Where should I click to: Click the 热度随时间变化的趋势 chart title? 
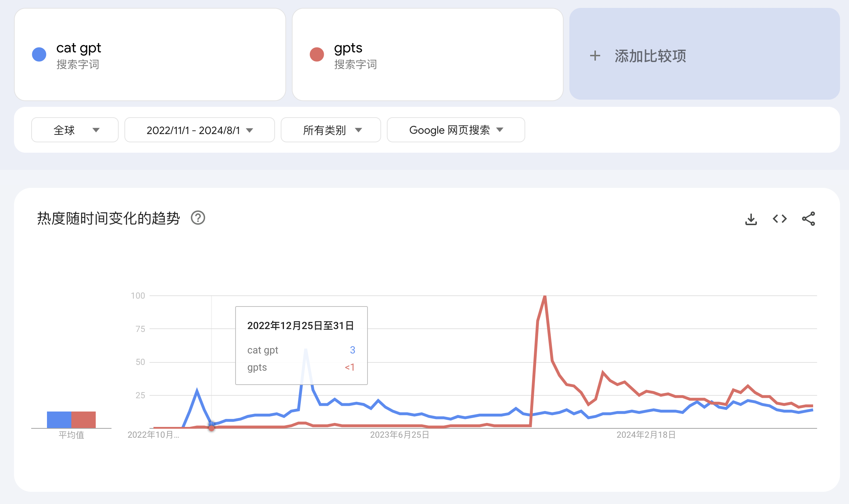(x=109, y=218)
